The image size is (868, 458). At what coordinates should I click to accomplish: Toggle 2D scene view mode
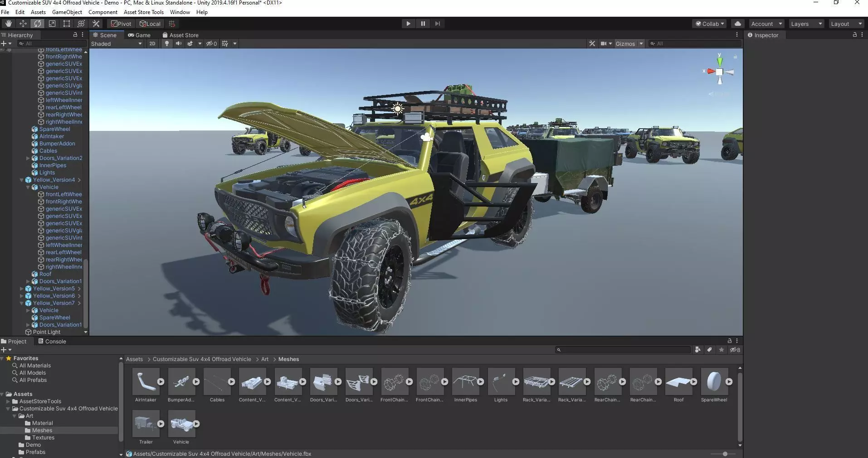click(152, 43)
